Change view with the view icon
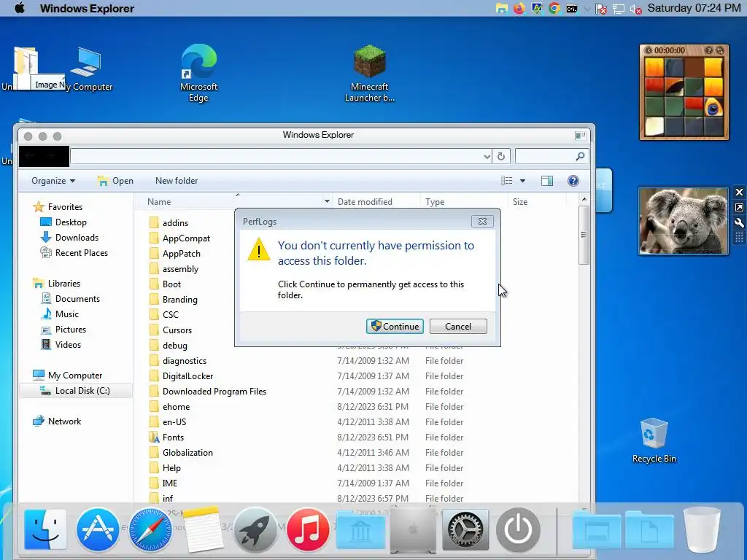747x560 pixels. (x=507, y=181)
